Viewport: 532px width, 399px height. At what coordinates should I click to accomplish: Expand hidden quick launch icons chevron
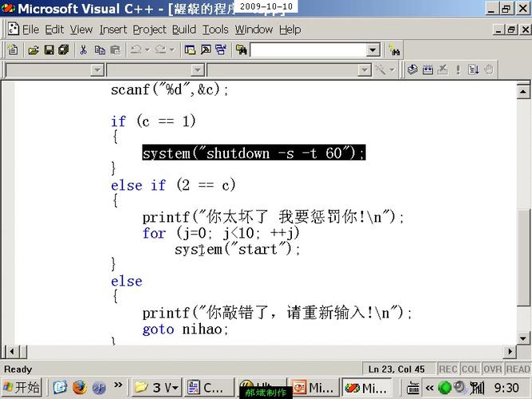coord(118,385)
